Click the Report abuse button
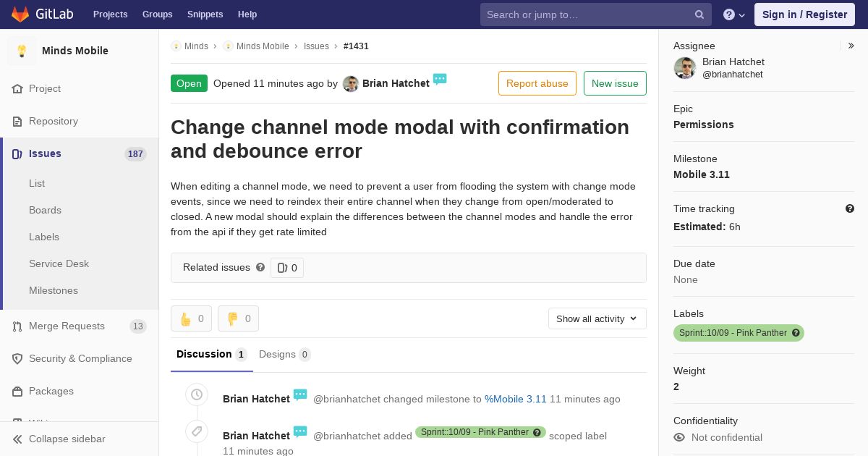 click(537, 83)
